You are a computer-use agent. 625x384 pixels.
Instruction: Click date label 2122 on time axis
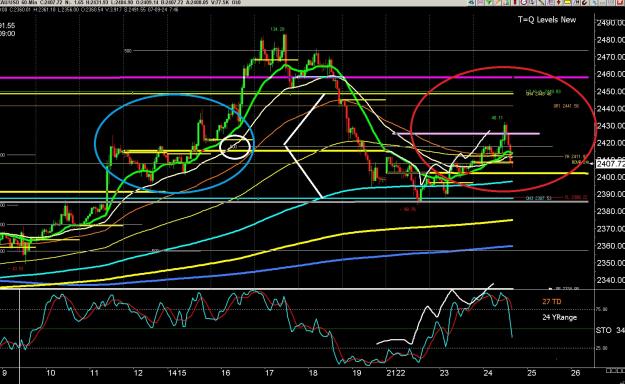[x=396, y=373]
